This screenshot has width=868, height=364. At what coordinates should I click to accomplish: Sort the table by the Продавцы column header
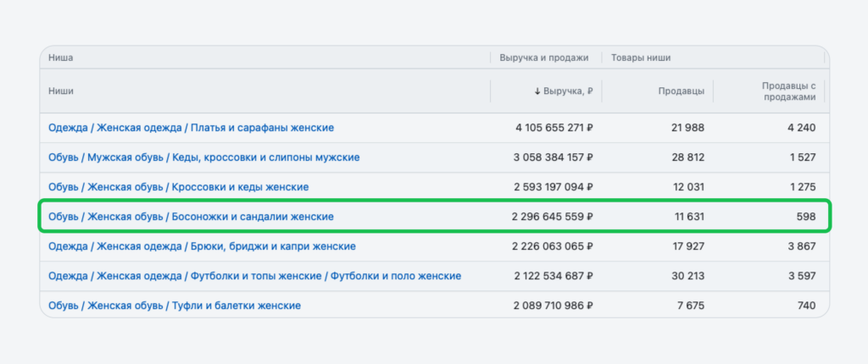681,91
